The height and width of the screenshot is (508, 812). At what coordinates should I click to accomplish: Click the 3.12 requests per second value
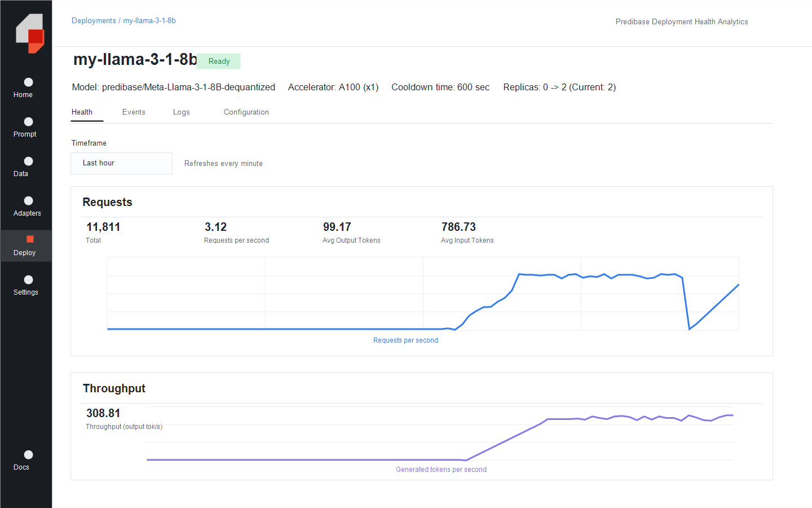coord(215,227)
